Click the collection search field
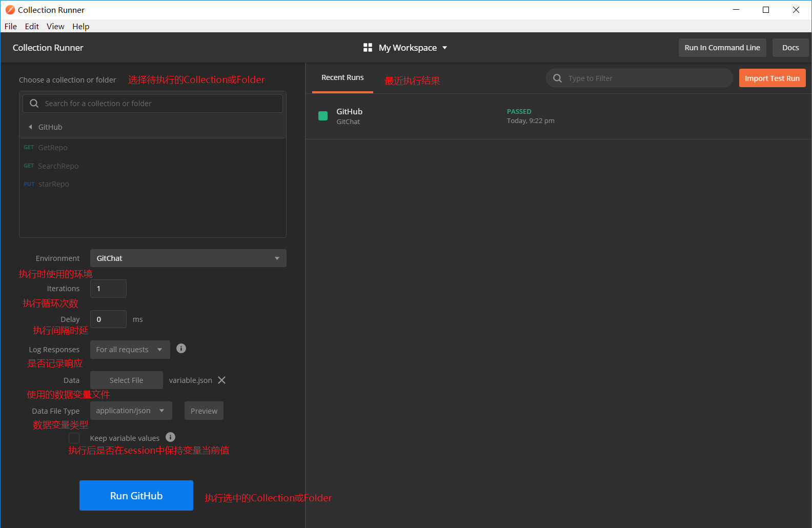 [153, 104]
